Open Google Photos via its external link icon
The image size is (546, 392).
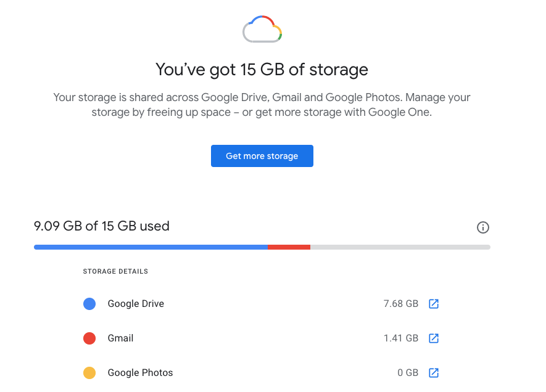pyautogui.click(x=434, y=373)
